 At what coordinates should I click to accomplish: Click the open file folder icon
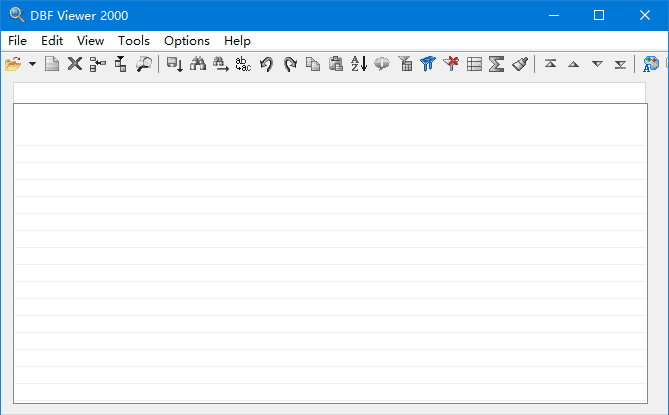pos(13,64)
